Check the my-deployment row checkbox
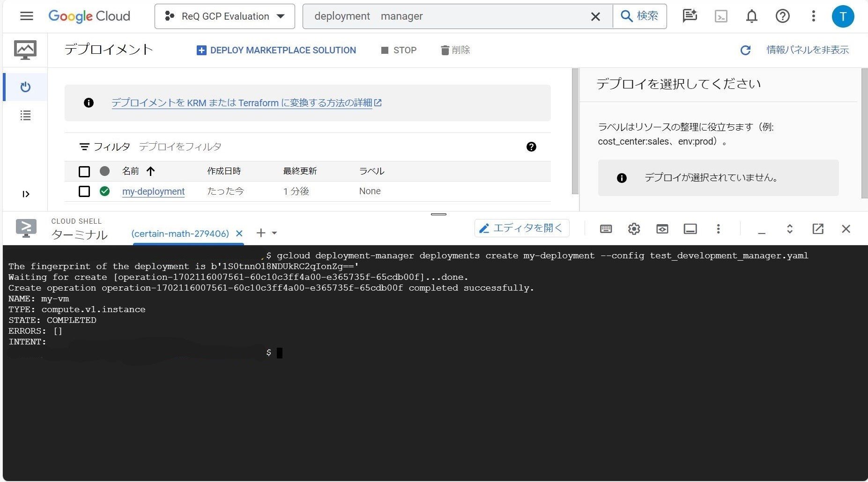The height and width of the screenshot is (482, 868). pyautogui.click(x=84, y=191)
